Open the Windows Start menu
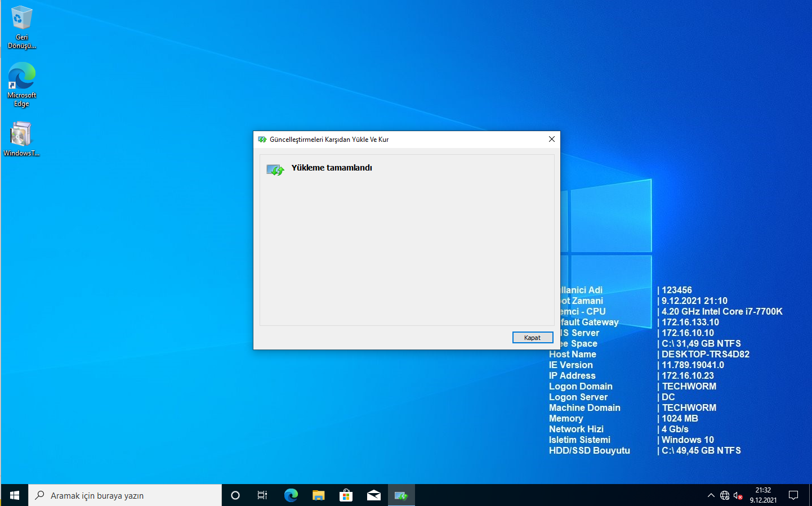The width and height of the screenshot is (812, 506). click(x=15, y=495)
